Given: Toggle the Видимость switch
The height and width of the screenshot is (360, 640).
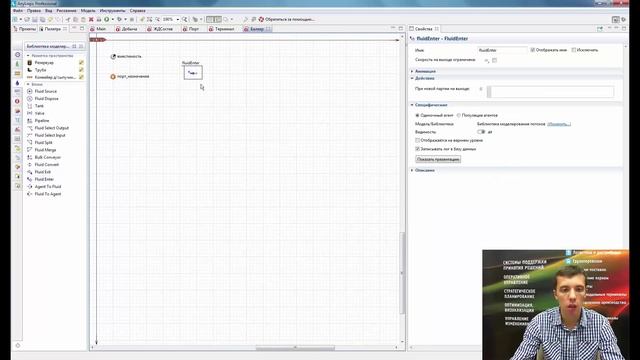Looking at the screenshot, I should (x=481, y=132).
